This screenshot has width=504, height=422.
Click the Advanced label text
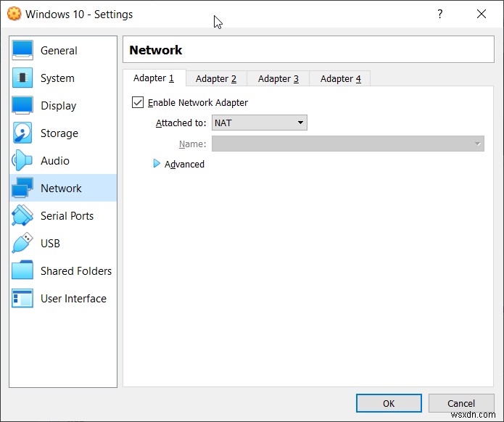[184, 165]
